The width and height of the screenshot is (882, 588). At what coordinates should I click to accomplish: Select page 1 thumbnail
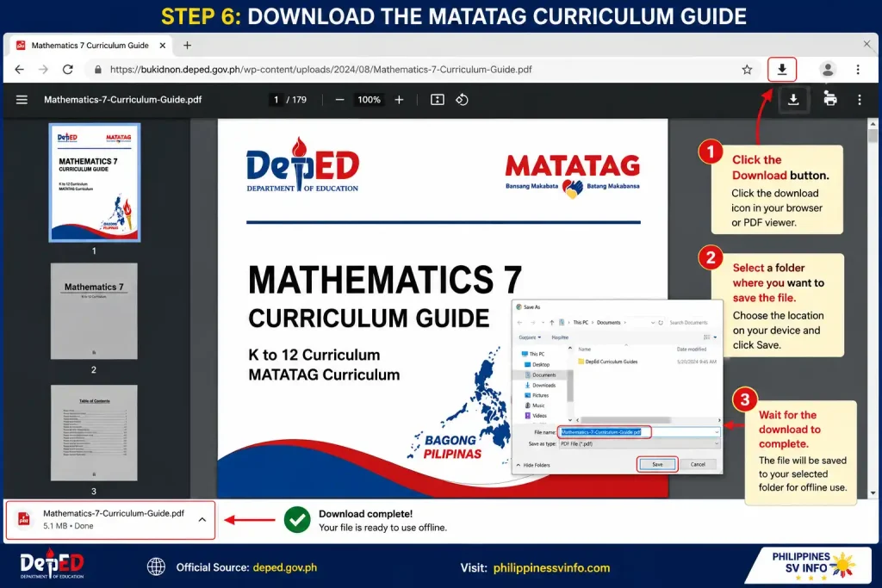[x=95, y=183]
